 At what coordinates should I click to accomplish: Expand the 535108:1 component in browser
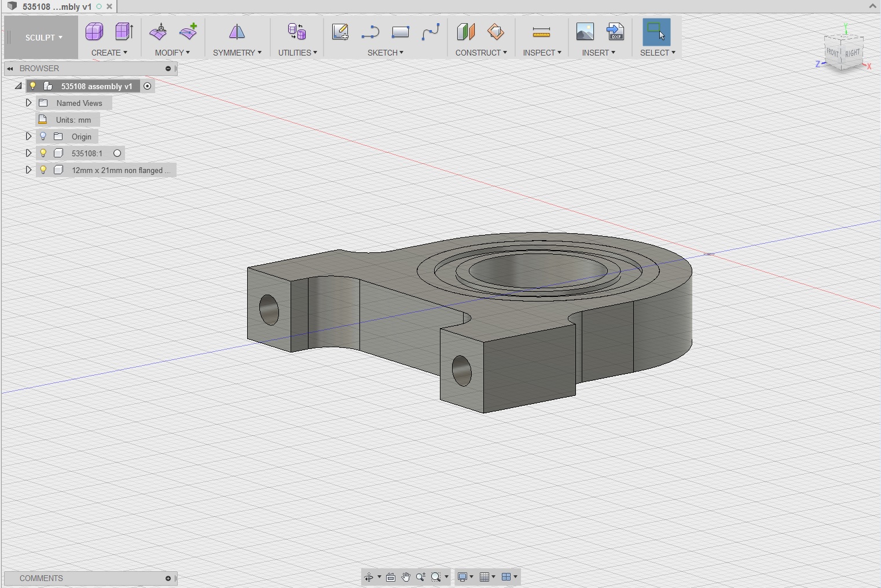pyautogui.click(x=28, y=153)
